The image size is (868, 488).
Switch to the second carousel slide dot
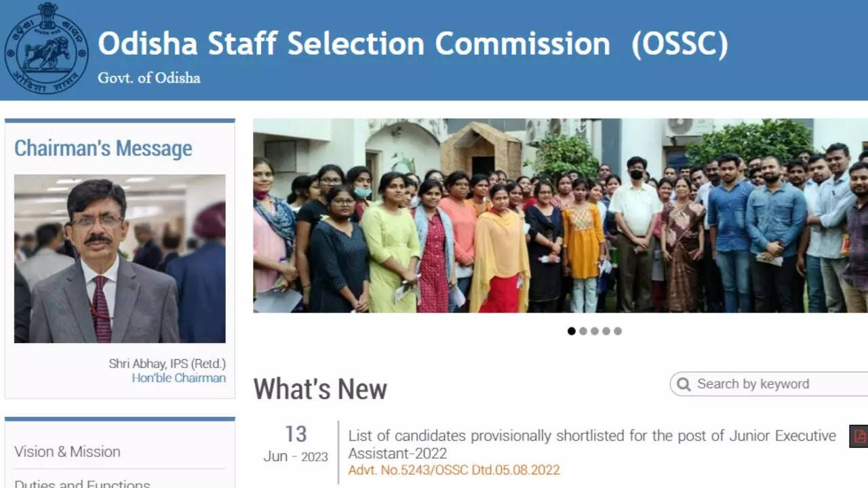pos(583,331)
